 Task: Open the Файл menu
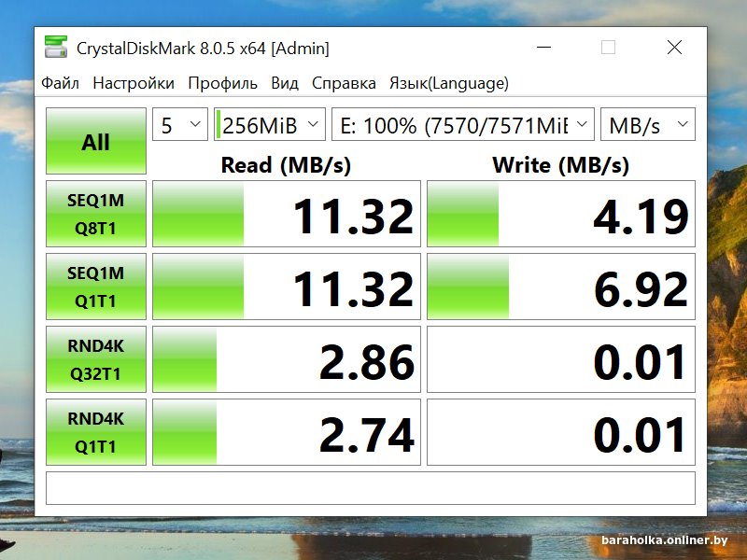click(x=60, y=83)
